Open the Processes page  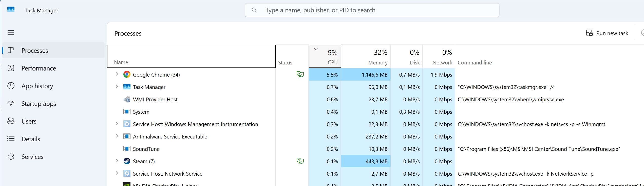point(53,50)
